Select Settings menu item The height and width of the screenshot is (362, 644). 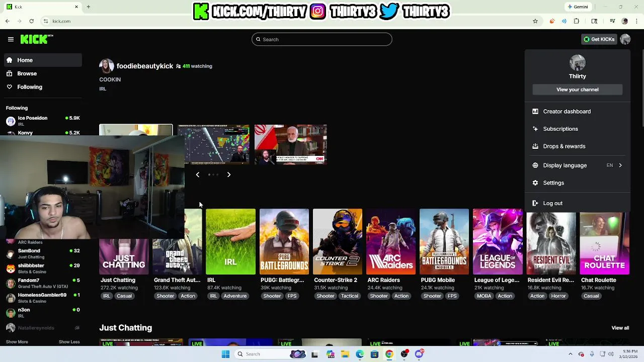pyautogui.click(x=577, y=183)
